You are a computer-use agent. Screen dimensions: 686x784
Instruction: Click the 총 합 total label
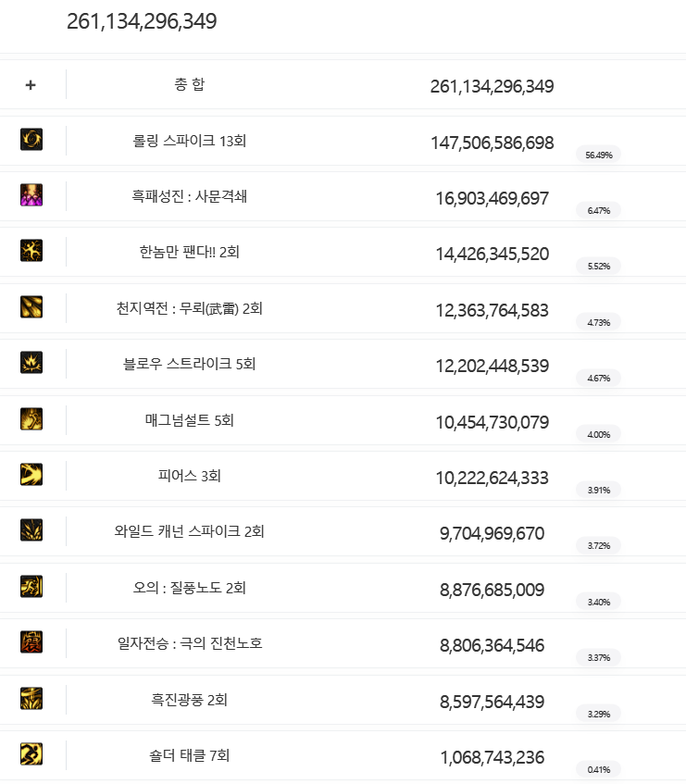point(190,85)
